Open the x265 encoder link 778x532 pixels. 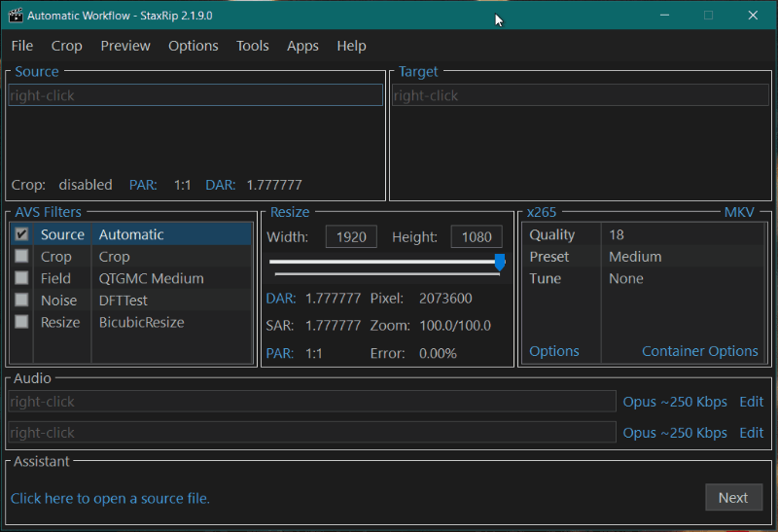coord(542,212)
